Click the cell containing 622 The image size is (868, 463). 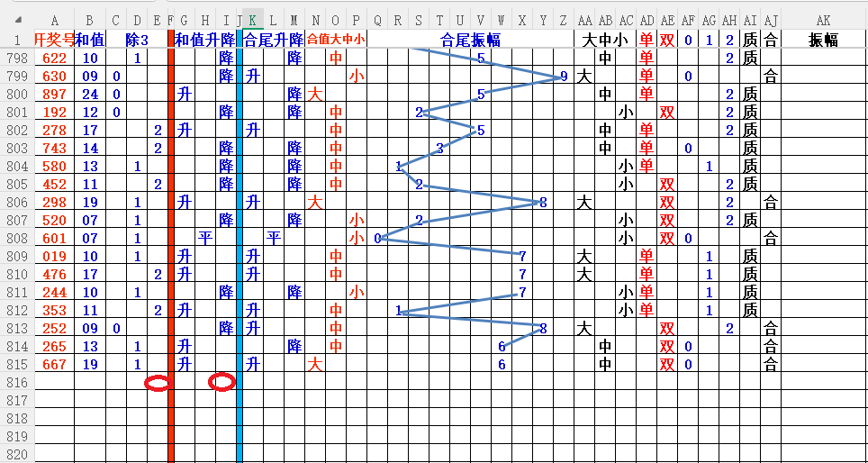(x=54, y=58)
